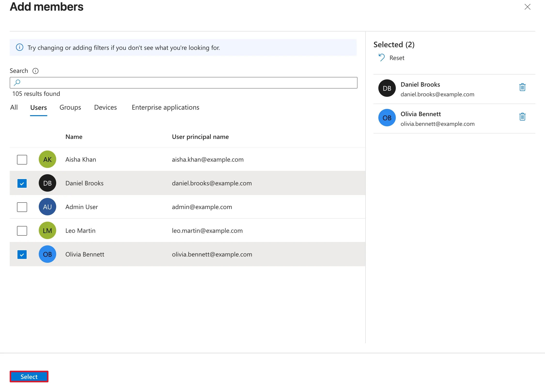Uncheck the Olivia Bennett checkbox
The image size is (545, 392).
tap(22, 254)
